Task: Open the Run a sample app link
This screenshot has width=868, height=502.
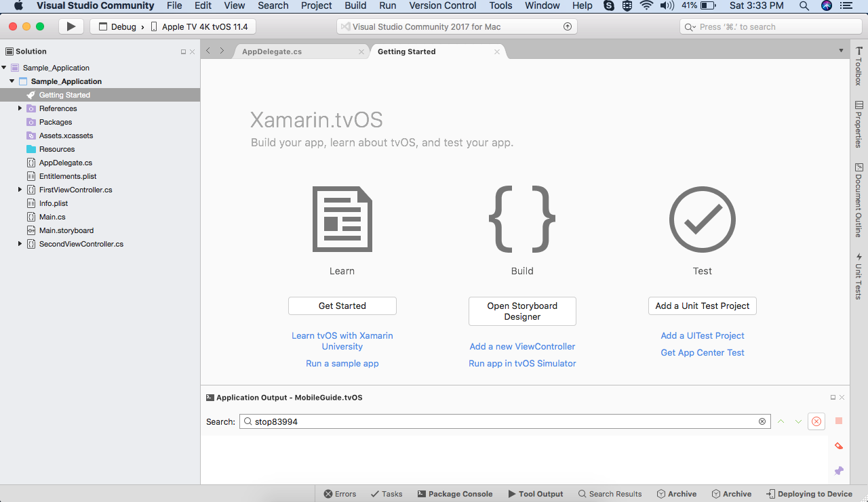Action: (342, 363)
